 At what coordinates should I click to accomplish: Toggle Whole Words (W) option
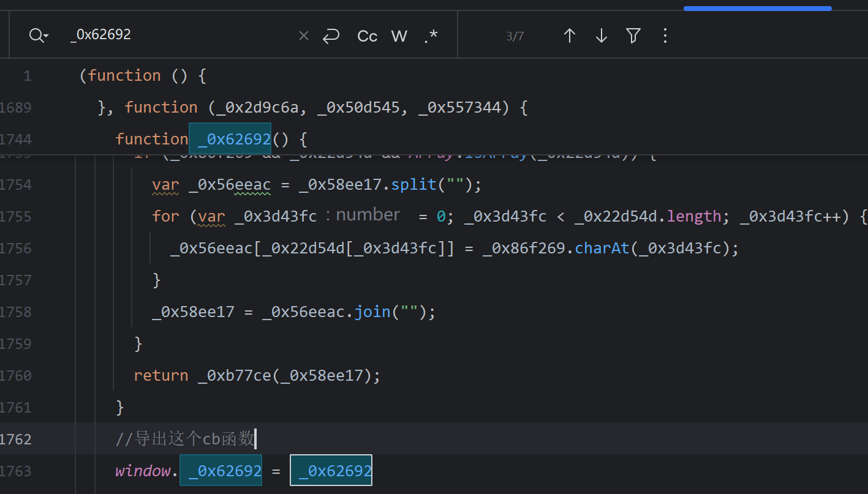[399, 36]
